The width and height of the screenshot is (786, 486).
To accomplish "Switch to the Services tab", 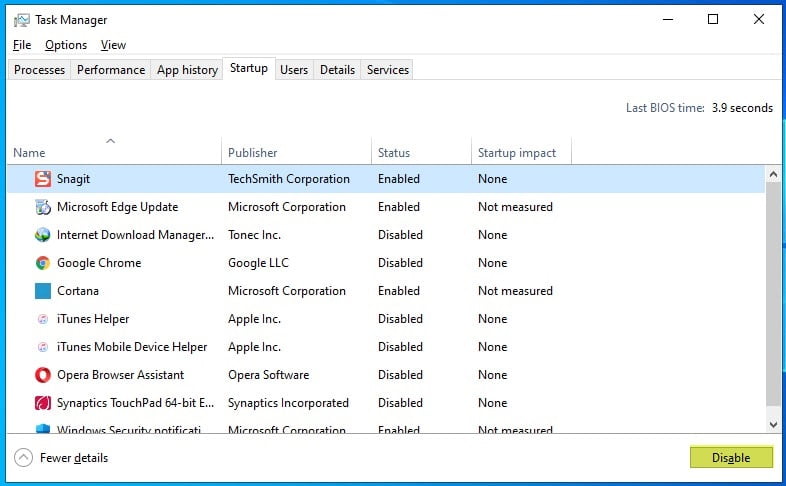I will pos(387,70).
